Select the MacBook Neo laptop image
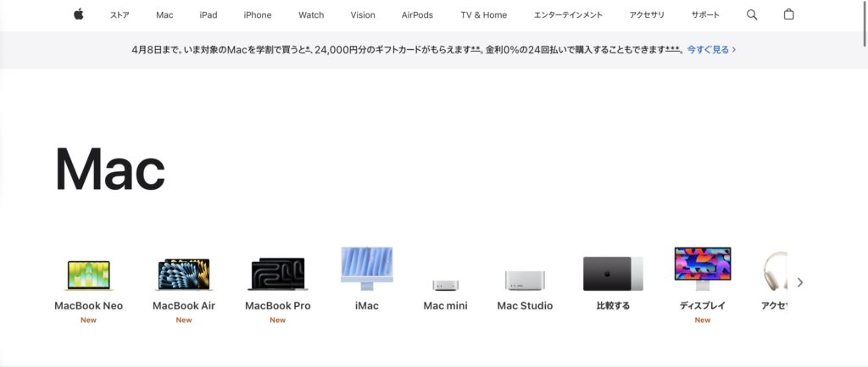 (x=88, y=275)
